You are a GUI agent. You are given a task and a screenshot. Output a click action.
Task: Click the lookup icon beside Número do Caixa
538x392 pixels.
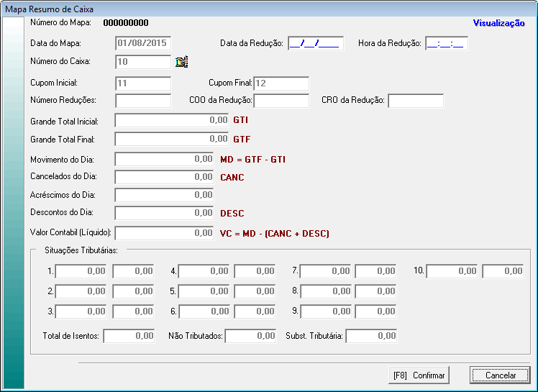[181, 62]
